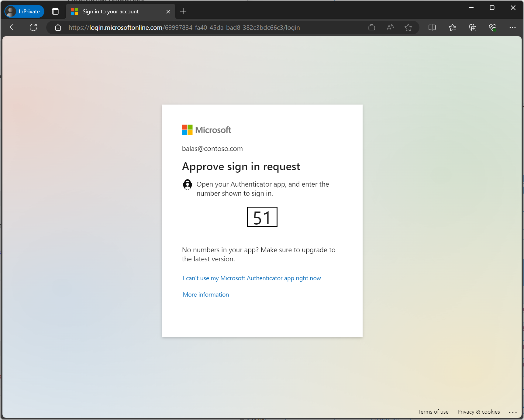
Task: Click the URL address bar field
Action: pos(213,28)
